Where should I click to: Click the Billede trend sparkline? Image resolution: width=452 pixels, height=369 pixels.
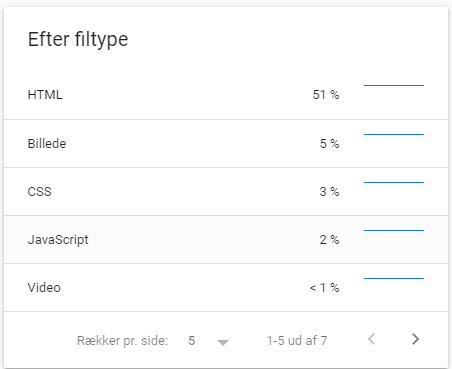(394, 134)
